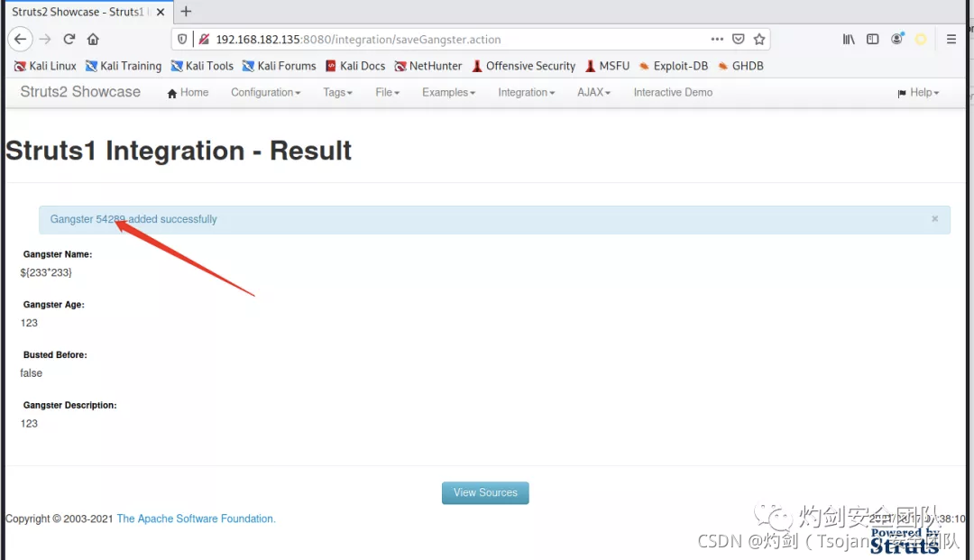
Task: Open the Library icon in toolbar
Action: click(849, 39)
